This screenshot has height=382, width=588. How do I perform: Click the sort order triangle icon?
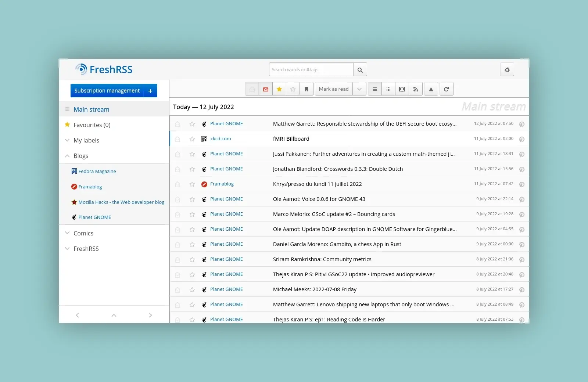click(431, 89)
